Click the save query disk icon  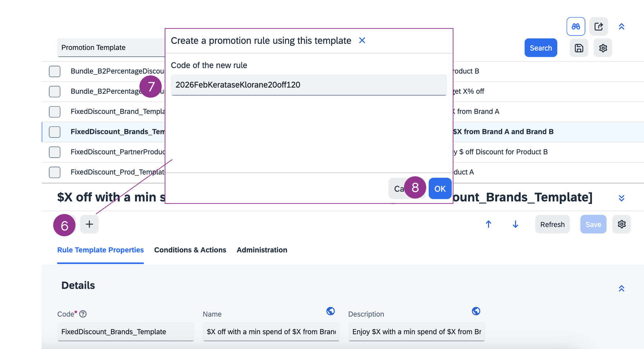point(579,48)
